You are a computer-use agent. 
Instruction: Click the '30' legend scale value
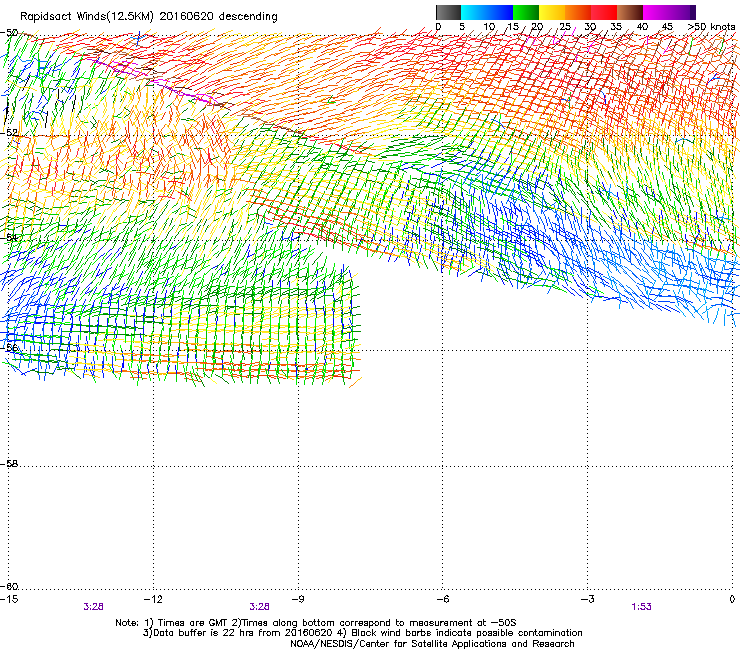pos(590,27)
